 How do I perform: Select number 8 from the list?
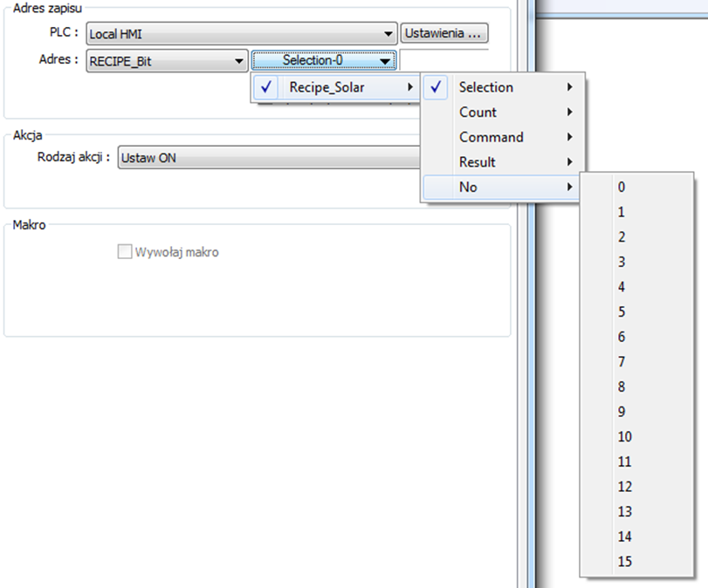click(x=636, y=386)
